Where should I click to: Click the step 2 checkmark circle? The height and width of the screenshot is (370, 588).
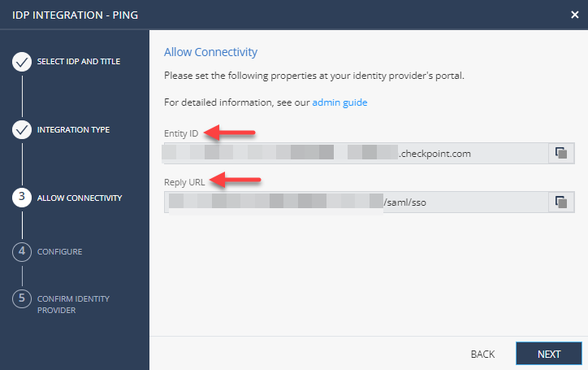coord(23,130)
